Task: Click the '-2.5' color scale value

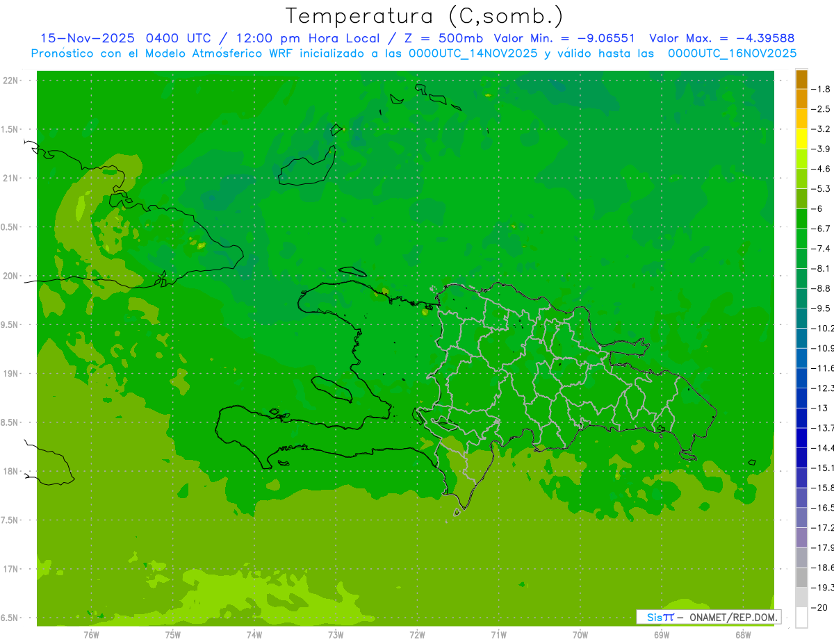Action: [821, 109]
